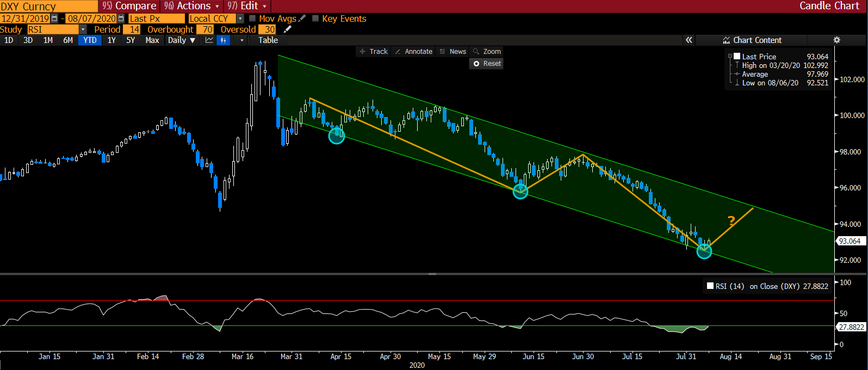Click the Last Price white color swatch
Viewport: 868px width, 370px height.
pos(737,56)
